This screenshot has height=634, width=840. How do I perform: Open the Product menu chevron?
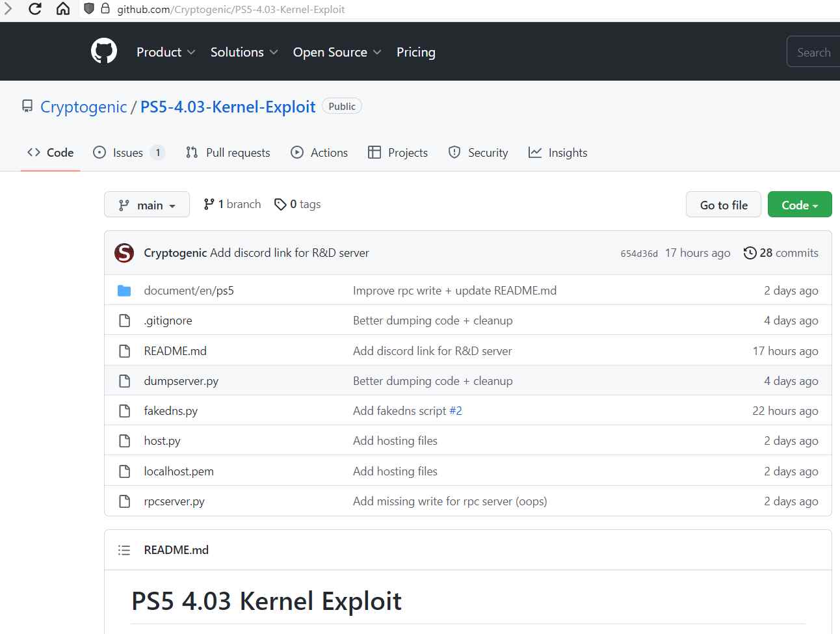click(x=192, y=52)
